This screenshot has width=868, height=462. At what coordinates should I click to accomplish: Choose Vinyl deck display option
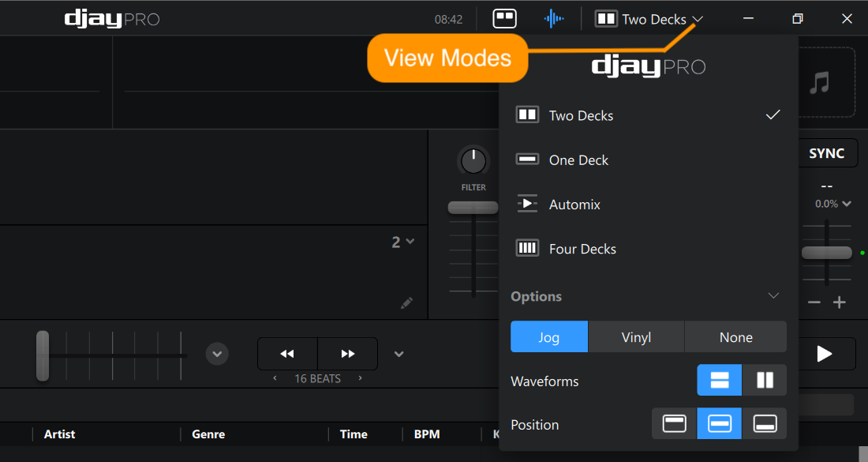(636, 336)
